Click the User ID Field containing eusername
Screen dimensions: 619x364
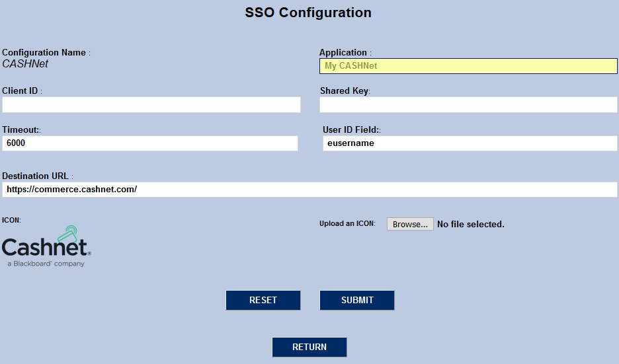[470, 143]
